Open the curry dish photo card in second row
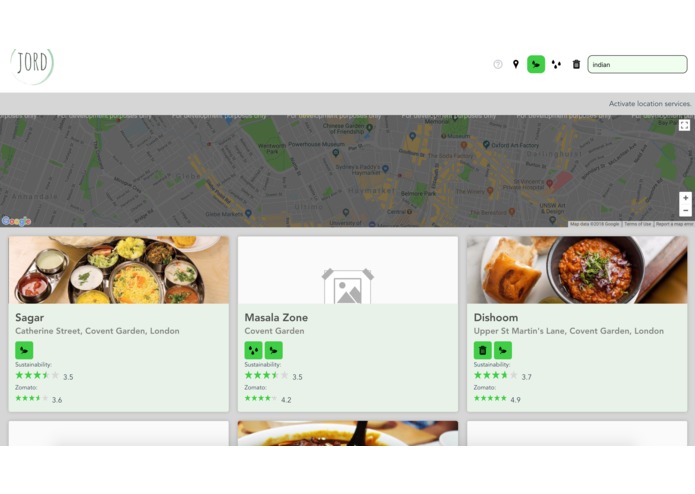This screenshot has width=695, height=494. pyautogui.click(x=348, y=433)
